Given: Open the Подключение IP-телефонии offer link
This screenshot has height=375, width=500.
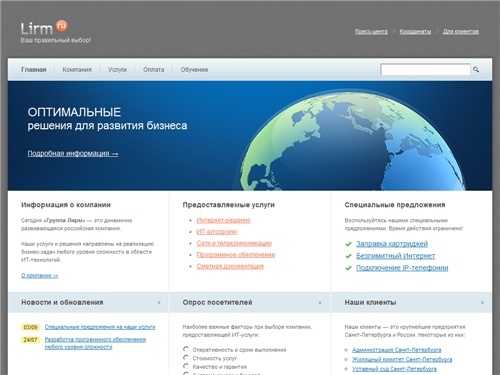Looking at the screenshot, I should (x=402, y=268).
